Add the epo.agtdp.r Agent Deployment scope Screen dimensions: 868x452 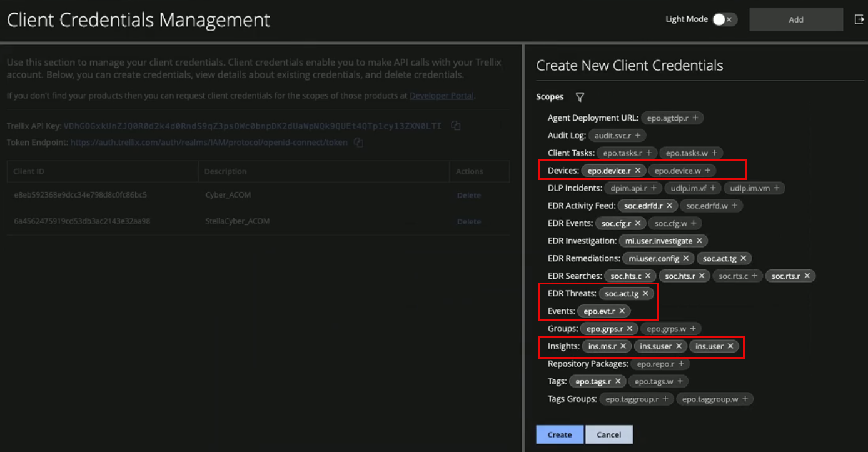pyautogui.click(x=695, y=118)
